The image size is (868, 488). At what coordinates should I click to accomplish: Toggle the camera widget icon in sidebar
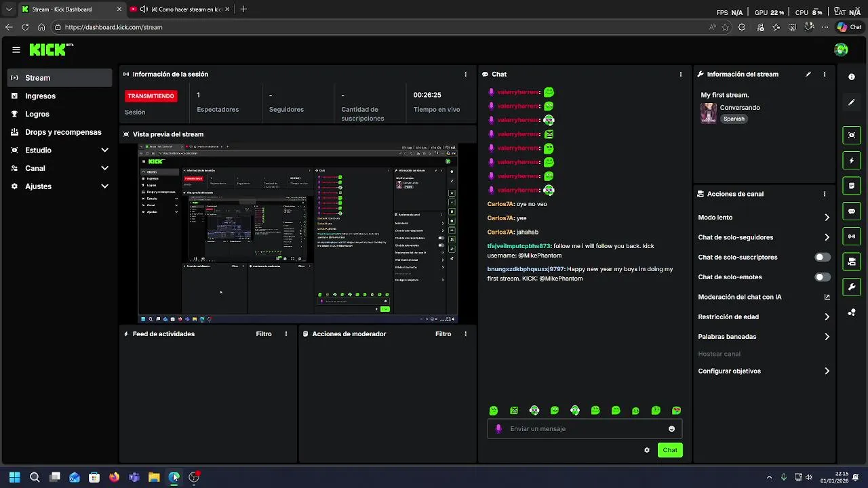[x=852, y=262]
